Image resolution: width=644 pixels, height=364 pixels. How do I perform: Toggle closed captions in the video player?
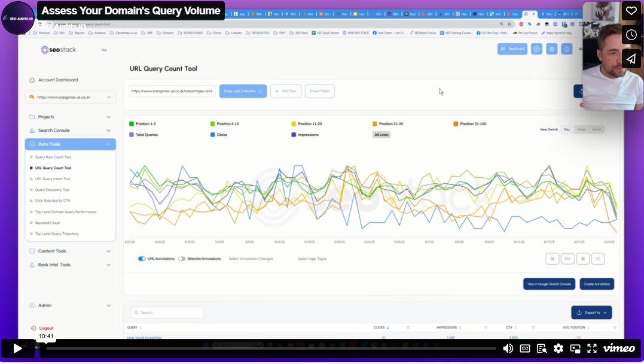coord(525,348)
